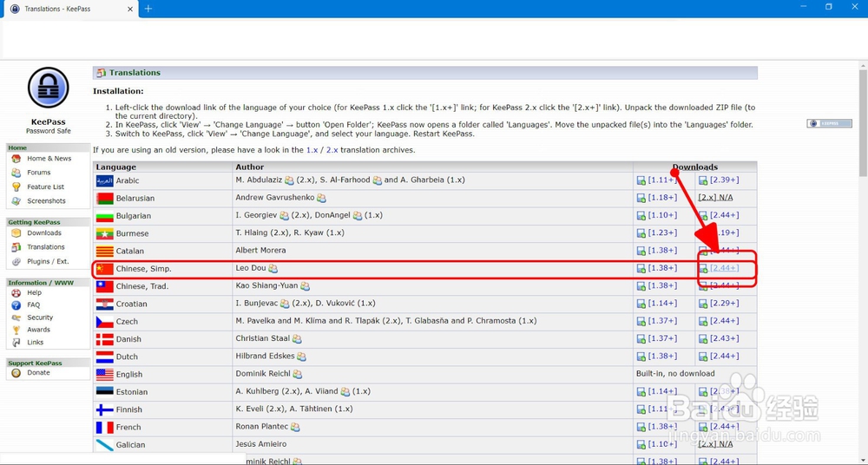Open the FAQ page
This screenshot has height=465, width=868.
pyautogui.click(x=33, y=305)
